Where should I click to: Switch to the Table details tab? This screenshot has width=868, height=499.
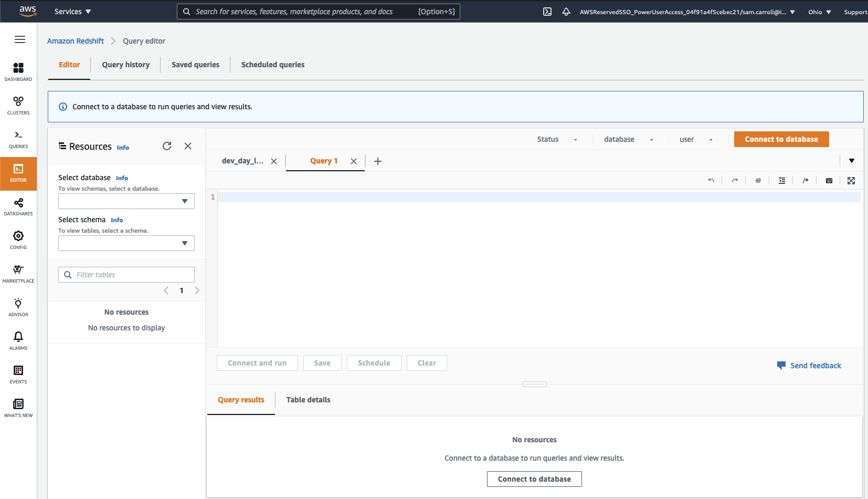(309, 400)
